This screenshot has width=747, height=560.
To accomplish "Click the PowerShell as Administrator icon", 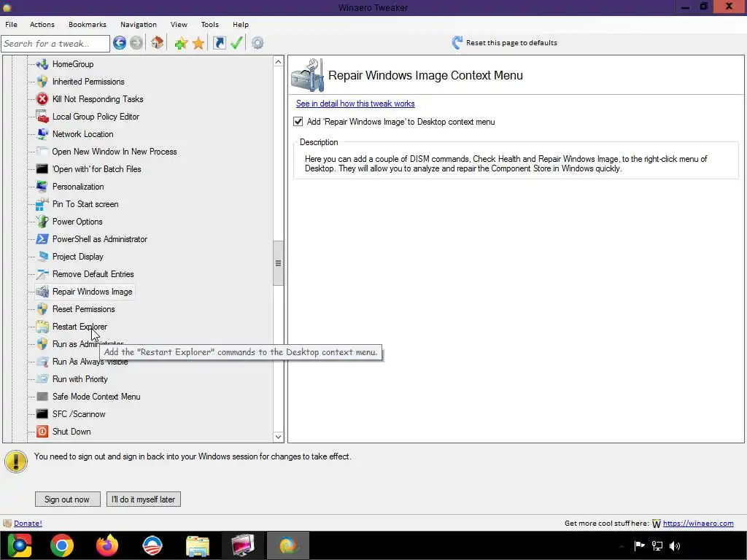I will click(42, 239).
